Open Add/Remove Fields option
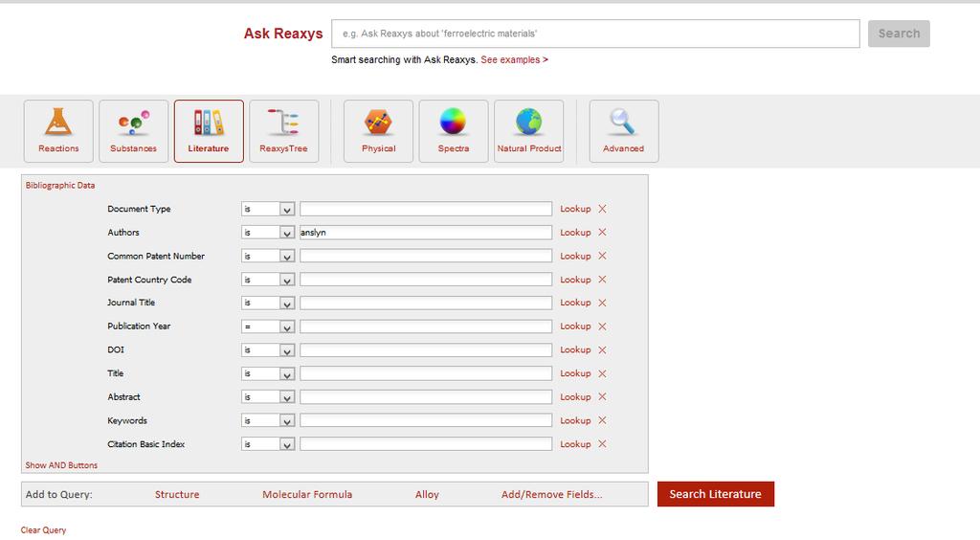 tap(552, 494)
